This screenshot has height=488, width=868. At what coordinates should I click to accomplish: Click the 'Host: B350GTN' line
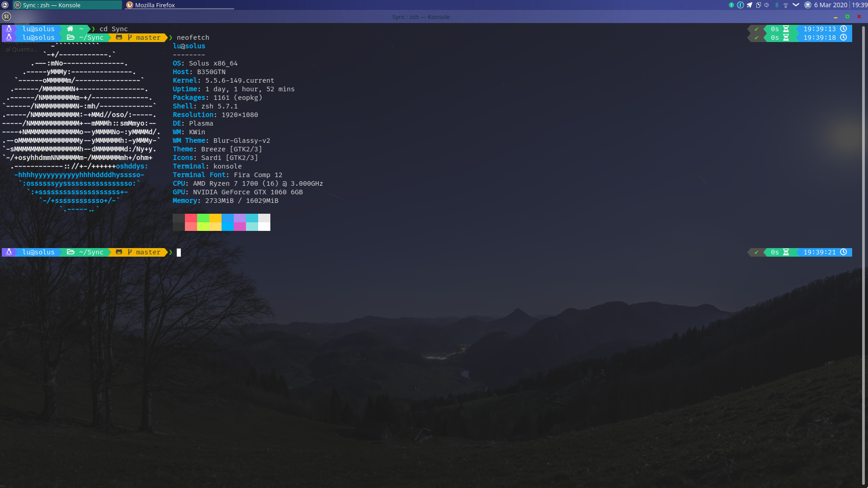click(x=199, y=72)
